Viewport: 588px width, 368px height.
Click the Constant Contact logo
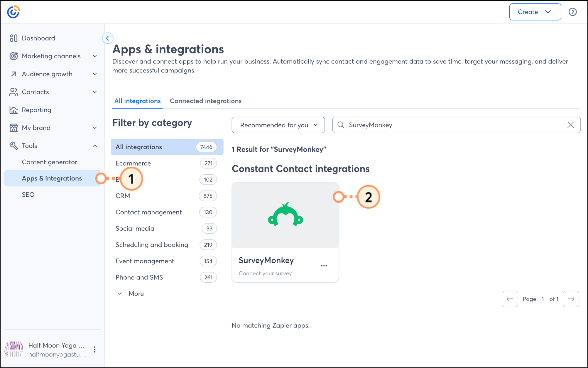(x=13, y=12)
